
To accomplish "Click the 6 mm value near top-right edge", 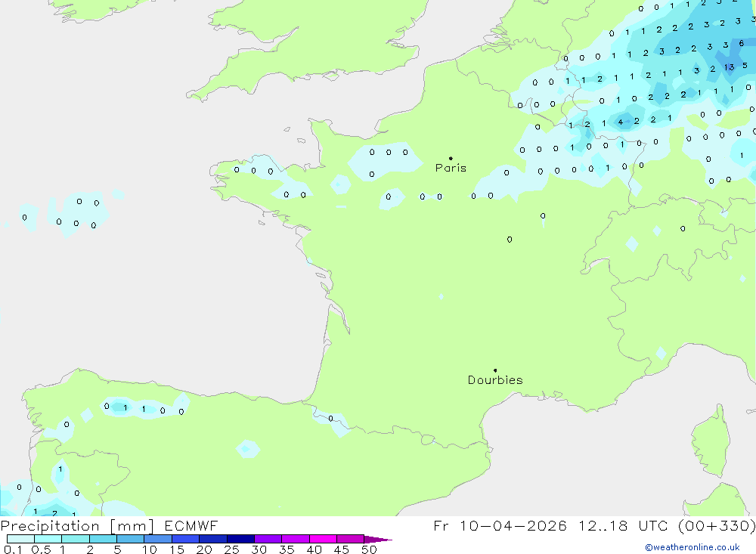I will click(742, 44).
